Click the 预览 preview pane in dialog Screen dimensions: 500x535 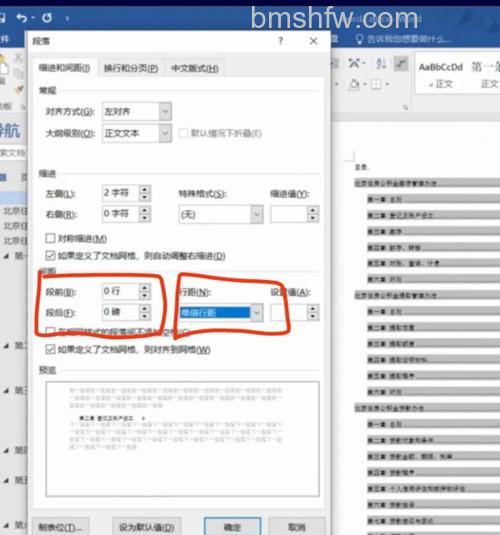click(182, 438)
